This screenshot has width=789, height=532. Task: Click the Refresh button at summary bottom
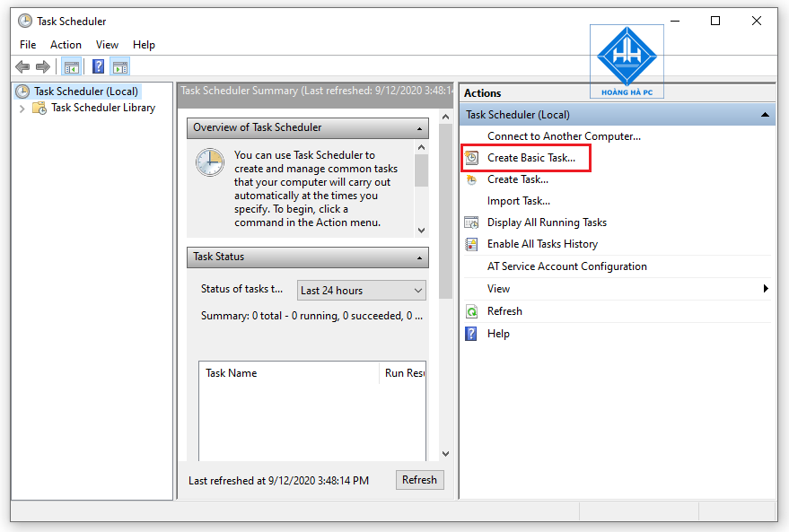tap(420, 480)
